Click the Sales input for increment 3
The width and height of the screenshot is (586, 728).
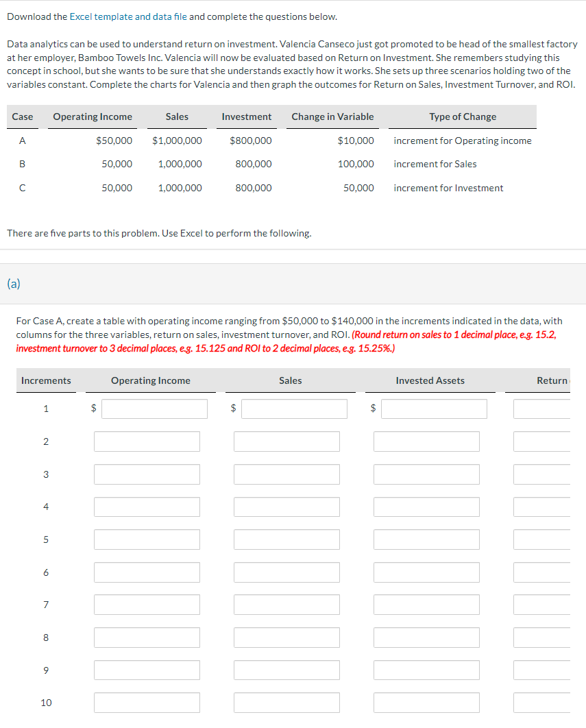(x=286, y=474)
